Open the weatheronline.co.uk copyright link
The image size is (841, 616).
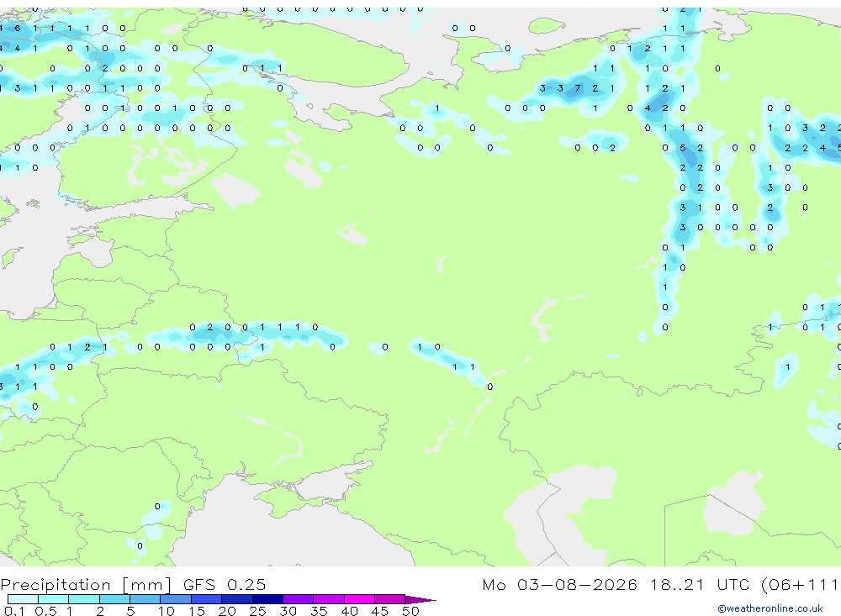point(770,608)
